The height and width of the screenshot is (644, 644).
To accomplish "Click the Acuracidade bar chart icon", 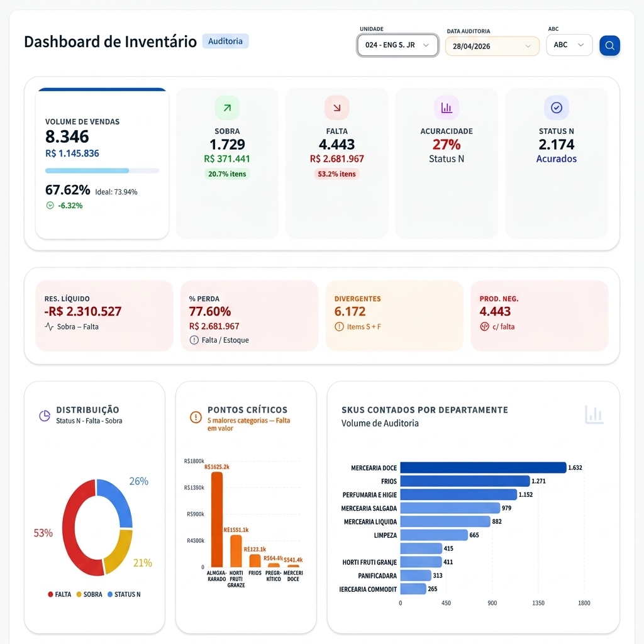I will (x=447, y=108).
